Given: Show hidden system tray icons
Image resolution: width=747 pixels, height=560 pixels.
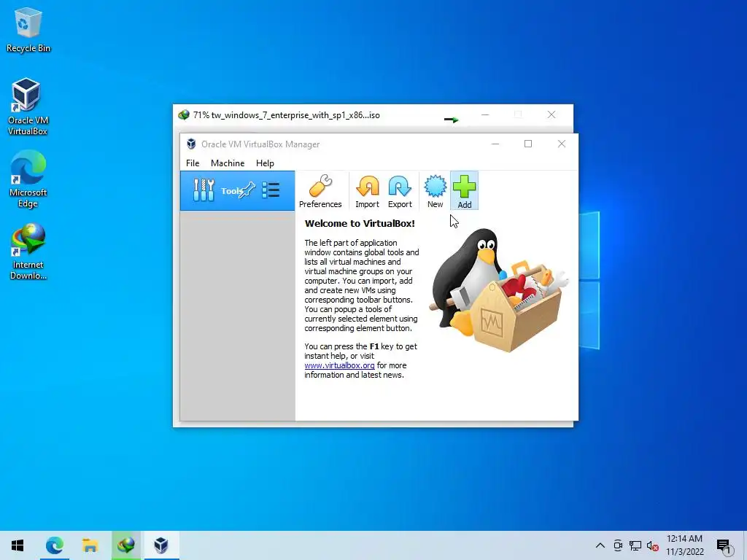Looking at the screenshot, I should (x=600, y=545).
